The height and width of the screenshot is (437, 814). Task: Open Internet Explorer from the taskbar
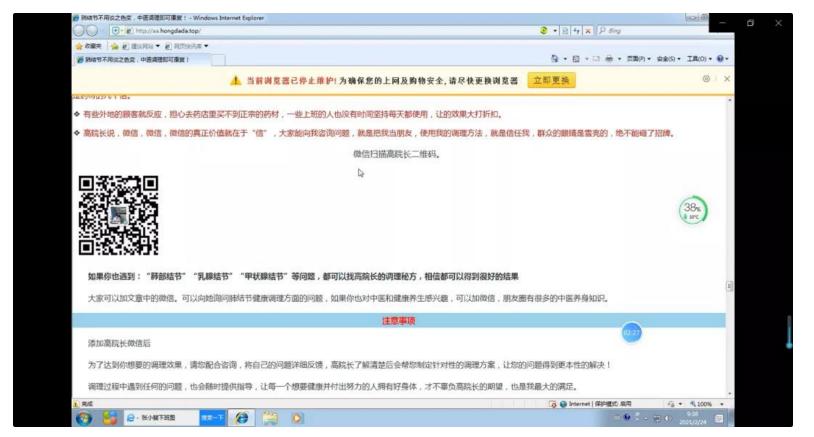point(242,418)
